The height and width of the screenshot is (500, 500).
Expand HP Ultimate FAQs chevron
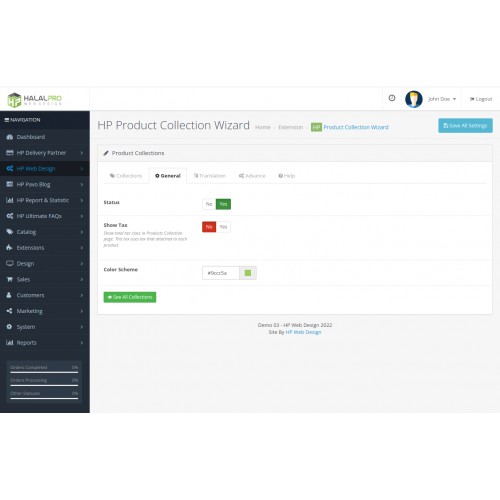[82, 216]
